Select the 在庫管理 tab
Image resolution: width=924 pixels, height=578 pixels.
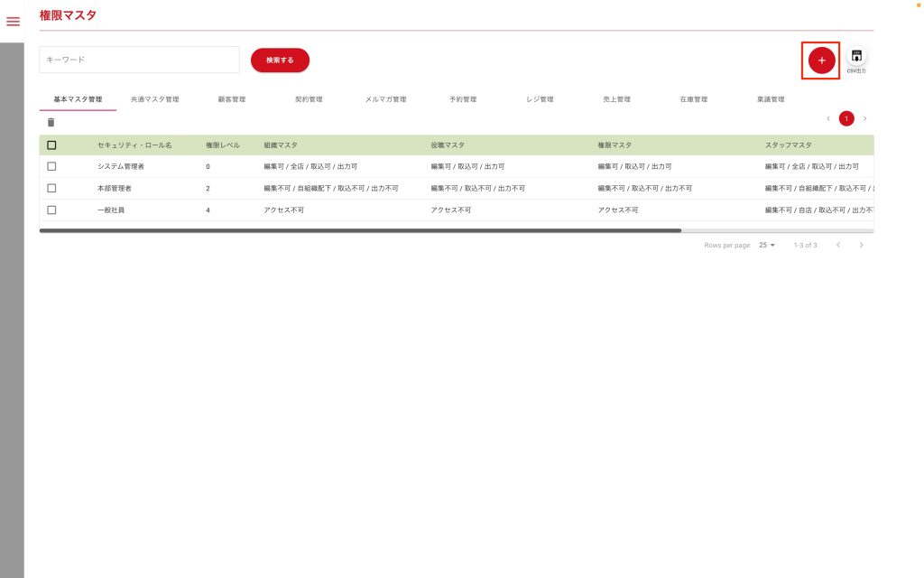click(693, 99)
